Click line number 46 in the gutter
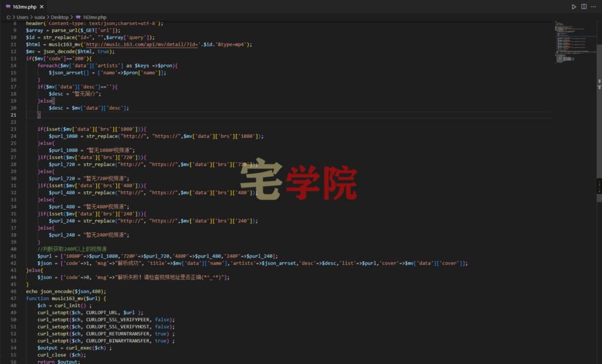602x364 pixels. point(14,291)
